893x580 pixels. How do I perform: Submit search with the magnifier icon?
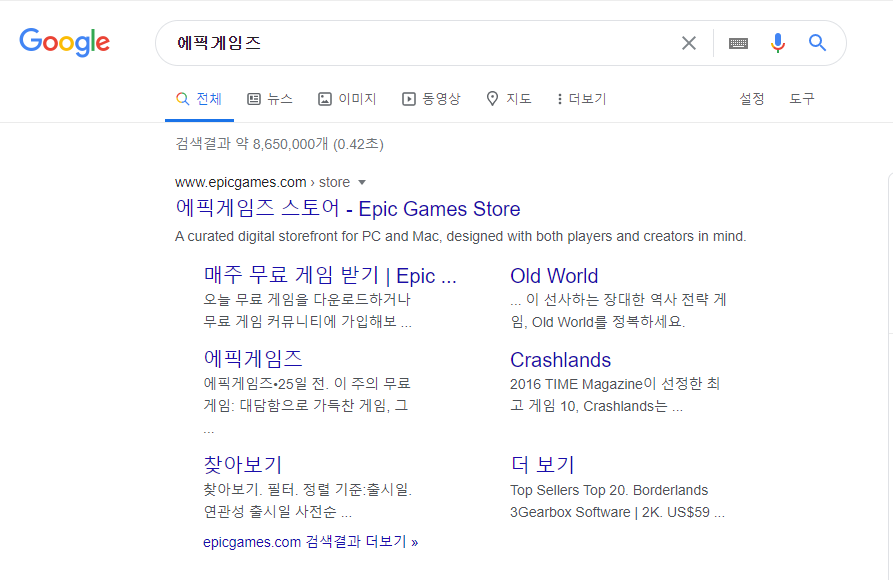tap(817, 43)
